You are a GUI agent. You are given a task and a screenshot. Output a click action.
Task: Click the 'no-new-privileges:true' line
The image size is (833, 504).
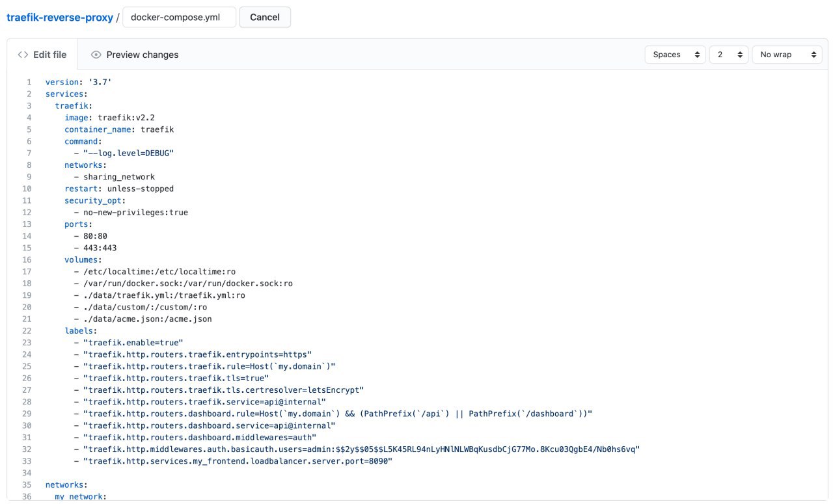[x=131, y=213]
